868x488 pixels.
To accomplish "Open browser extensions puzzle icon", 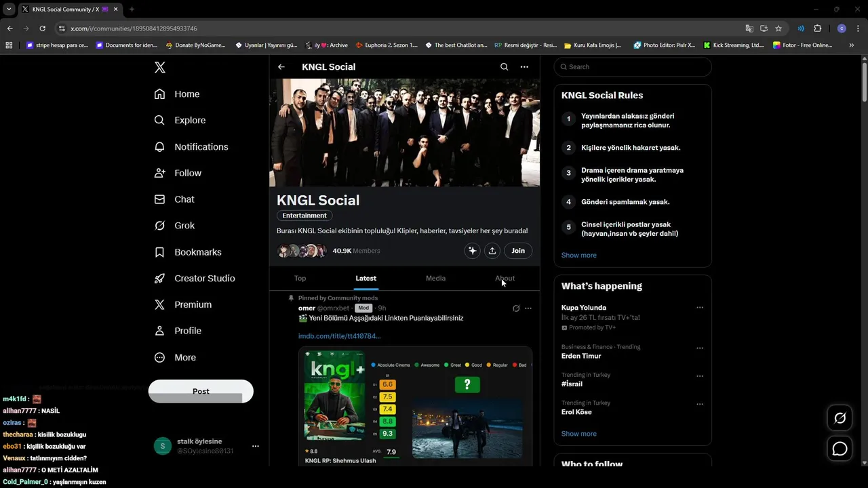I will pos(817,28).
